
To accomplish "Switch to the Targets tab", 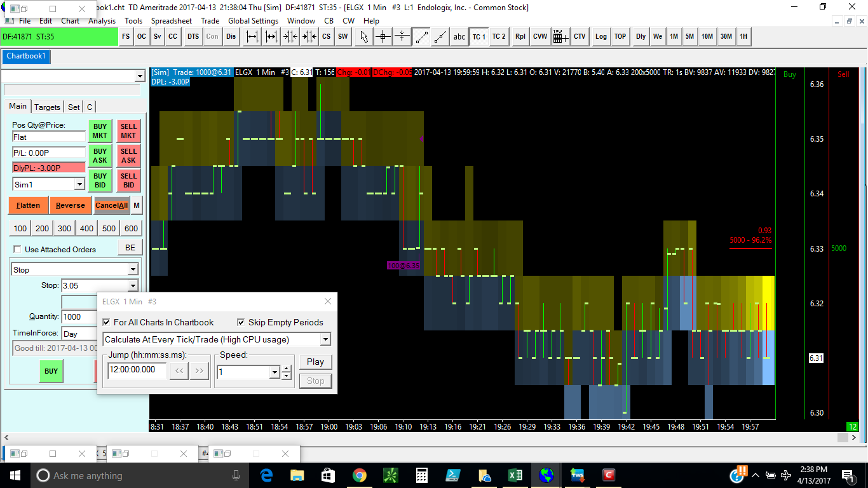I will (48, 107).
